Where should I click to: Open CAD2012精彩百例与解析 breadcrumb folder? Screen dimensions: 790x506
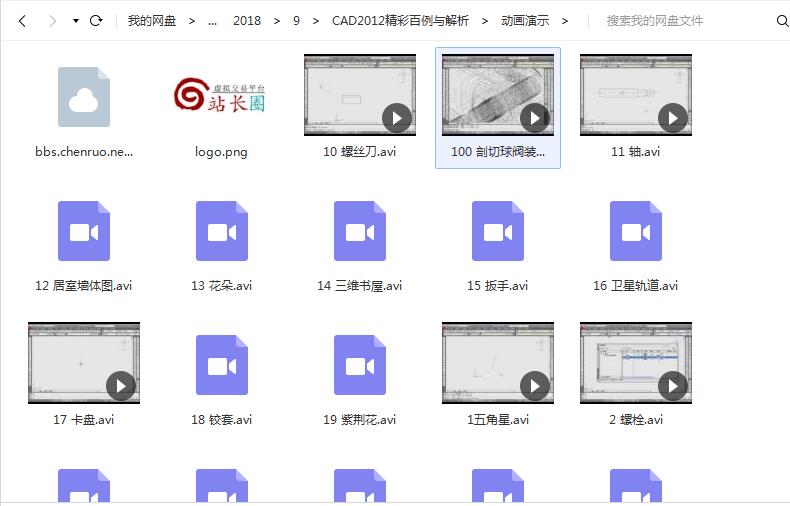coord(400,21)
